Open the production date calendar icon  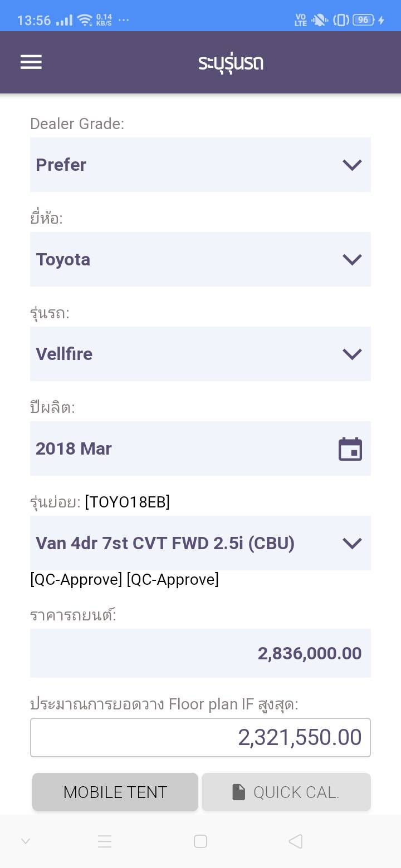click(x=350, y=449)
